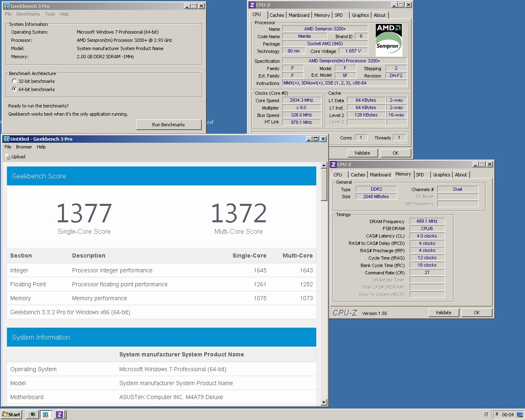Show hidden tray icons arrow
The height and width of the screenshot is (420, 525).
point(497,414)
